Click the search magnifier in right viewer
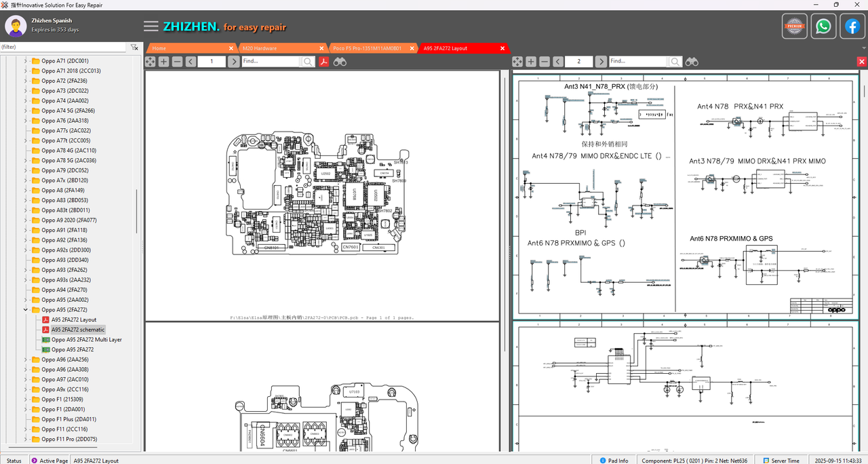Viewport: 868px width, 464px height. pyautogui.click(x=675, y=62)
